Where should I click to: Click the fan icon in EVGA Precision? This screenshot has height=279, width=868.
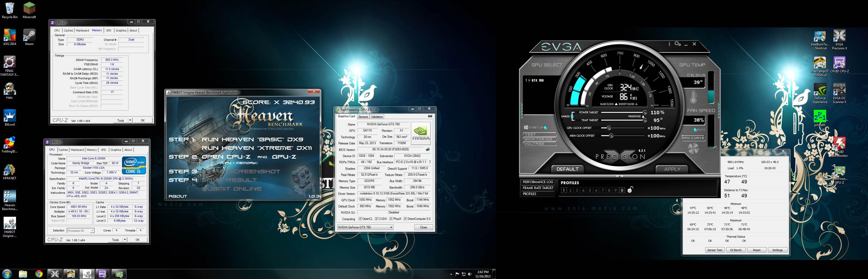tap(693, 148)
